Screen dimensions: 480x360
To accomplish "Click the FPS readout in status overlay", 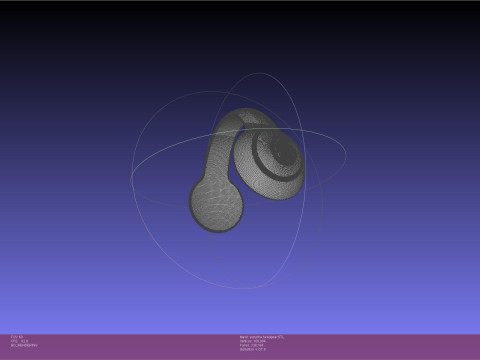I will 20,341.
